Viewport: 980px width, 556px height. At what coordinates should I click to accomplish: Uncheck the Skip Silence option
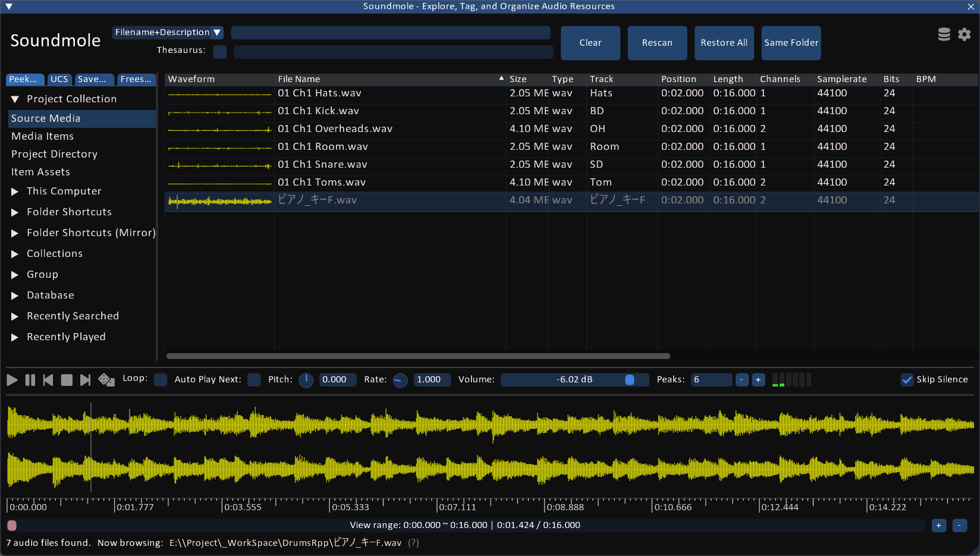point(907,380)
